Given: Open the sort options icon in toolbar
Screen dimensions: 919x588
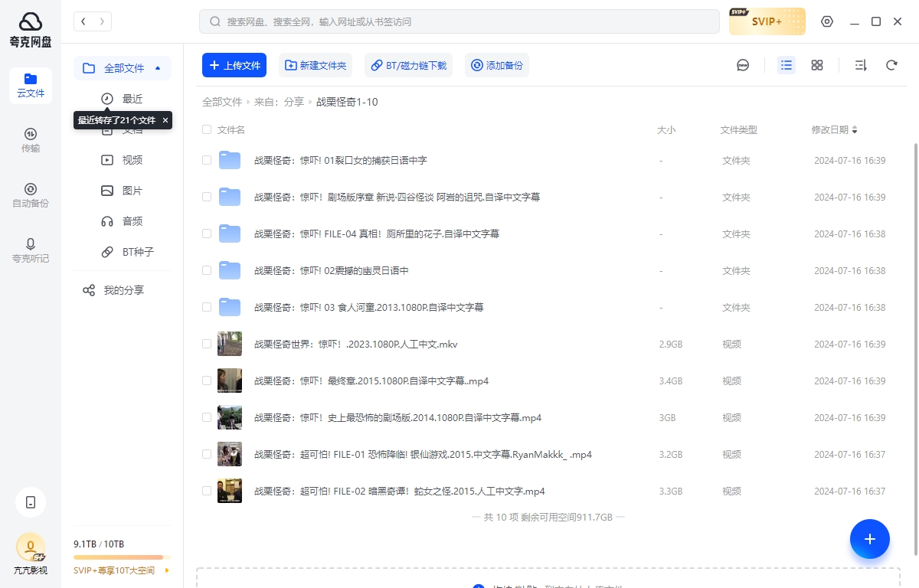Looking at the screenshot, I should pyautogui.click(x=860, y=66).
